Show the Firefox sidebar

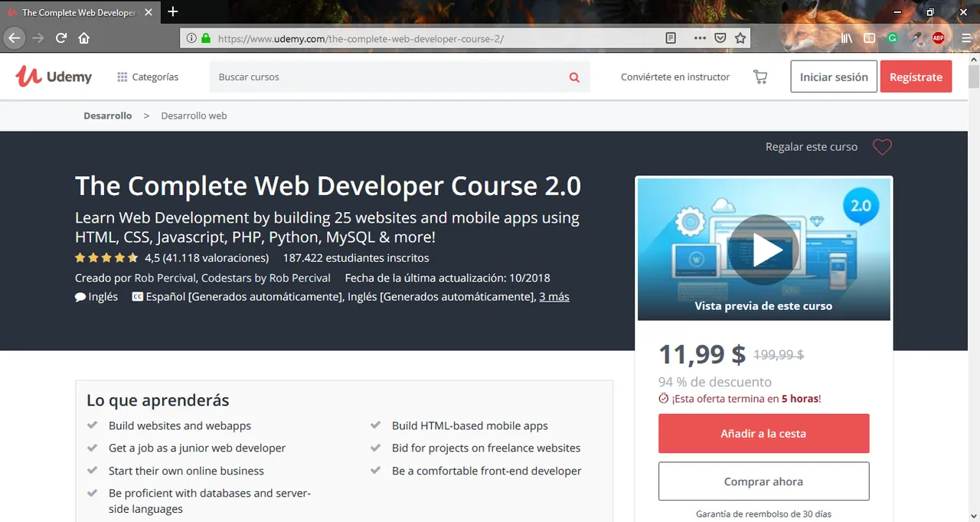869,38
